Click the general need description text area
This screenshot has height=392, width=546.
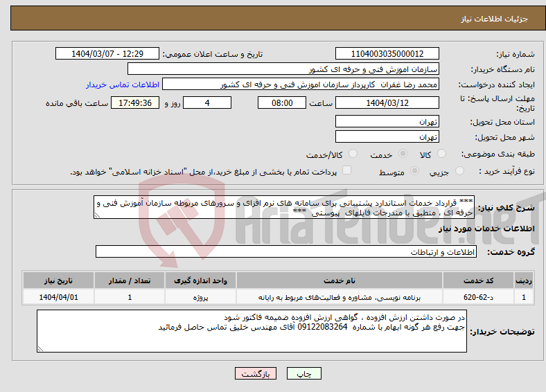pos(284,207)
